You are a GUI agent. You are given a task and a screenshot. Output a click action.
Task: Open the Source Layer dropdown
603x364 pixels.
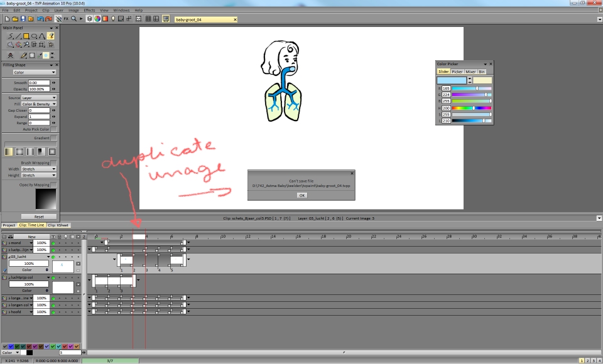point(39,98)
